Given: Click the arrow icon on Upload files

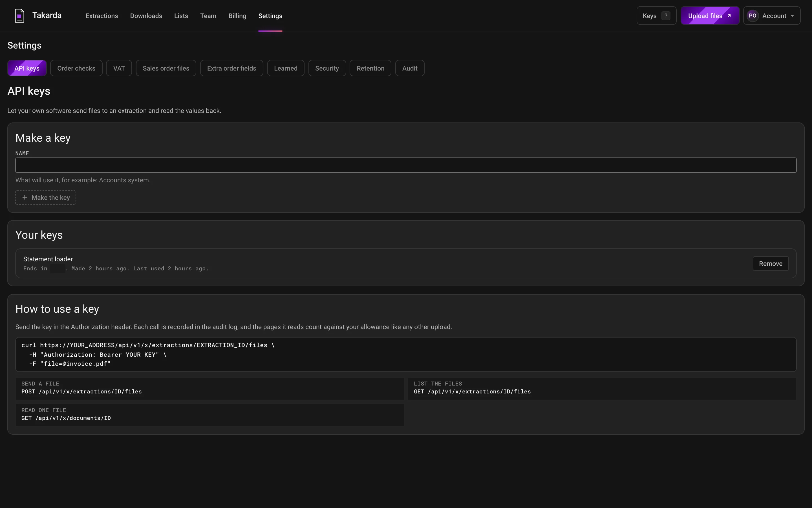Looking at the screenshot, I should coord(729,16).
